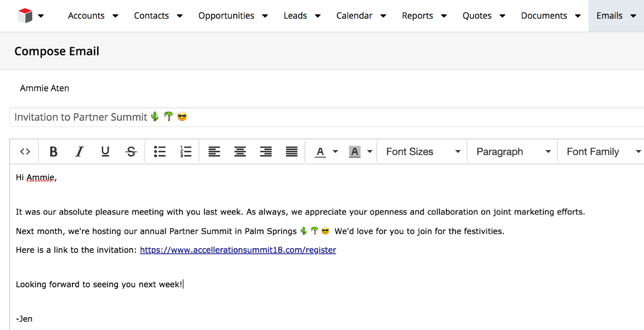Open the Font Family dropdown
This screenshot has height=330, width=644.
coord(602,152)
